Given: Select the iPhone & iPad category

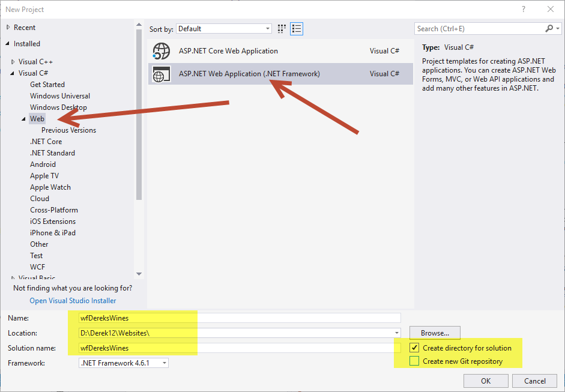Looking at the screenshot, I should point(53,233).
